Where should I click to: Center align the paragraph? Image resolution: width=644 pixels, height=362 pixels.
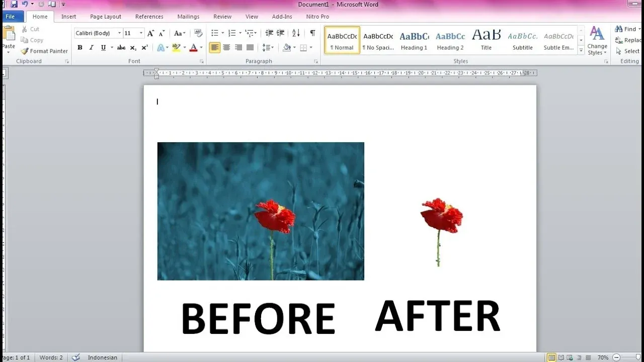pyautogui.click(x=226, y=47)
